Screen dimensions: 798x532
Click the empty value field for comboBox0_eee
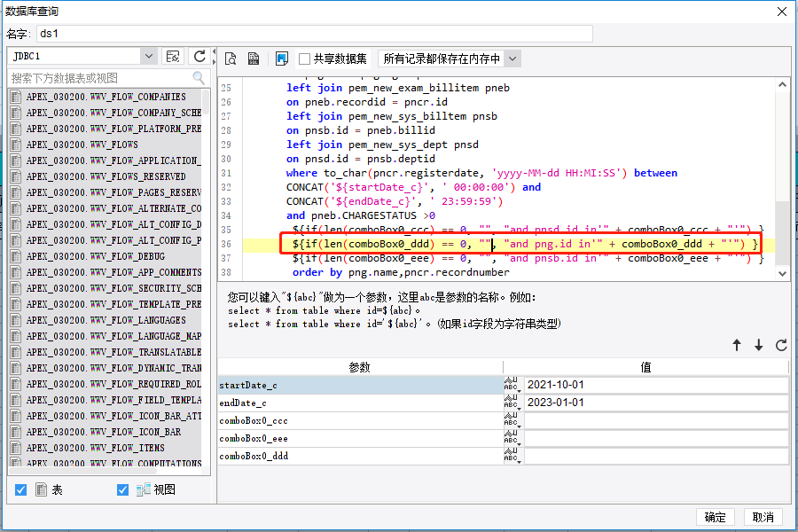click(656, 438)
